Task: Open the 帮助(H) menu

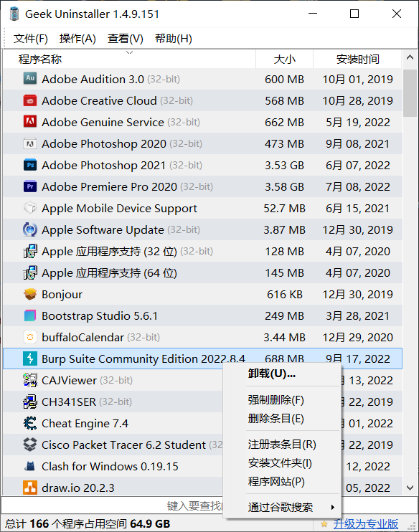Action: pyautogui.click(x=174, y=38)
